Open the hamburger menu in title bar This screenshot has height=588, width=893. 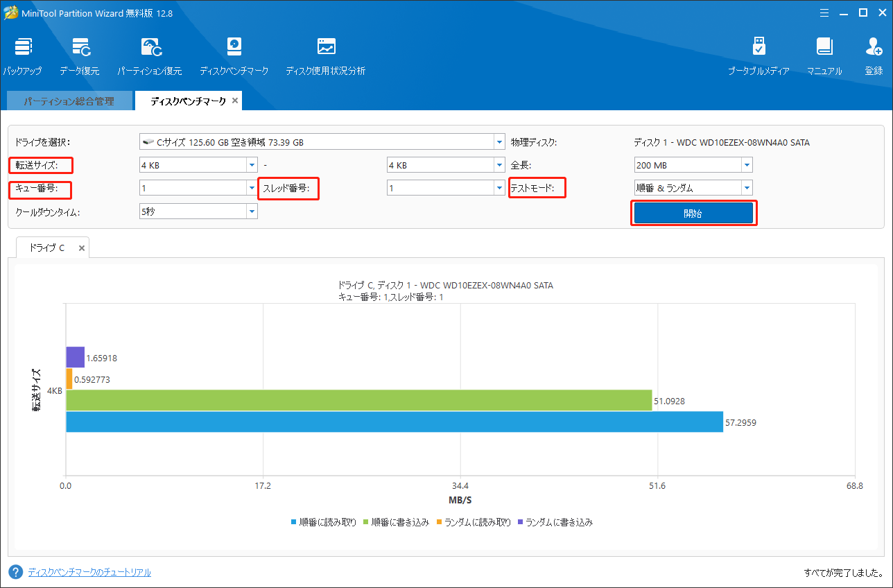pos(824,12)
